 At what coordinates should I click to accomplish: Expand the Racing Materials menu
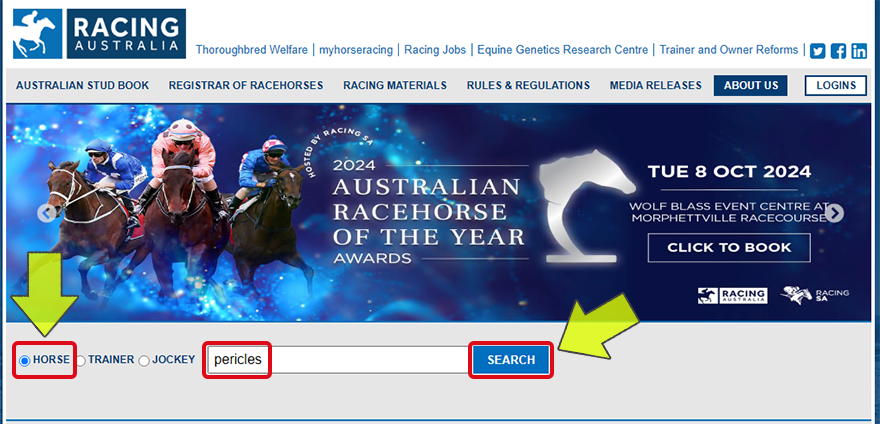pyautogui.click(x=395, y=86)
